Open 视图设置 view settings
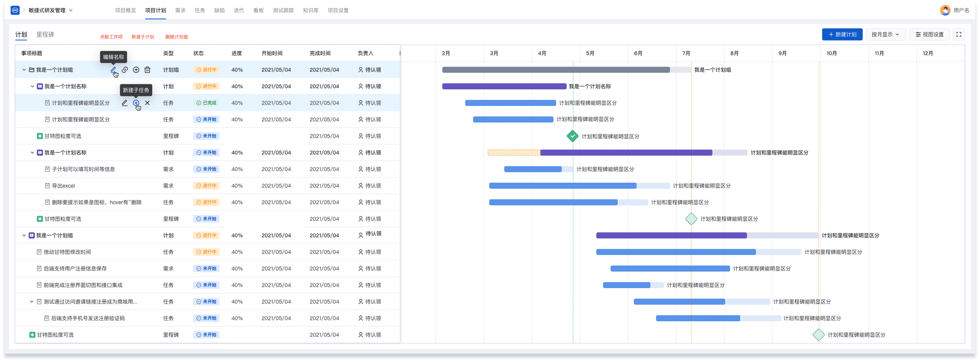The image size is (980, 362). coord(929,34)
